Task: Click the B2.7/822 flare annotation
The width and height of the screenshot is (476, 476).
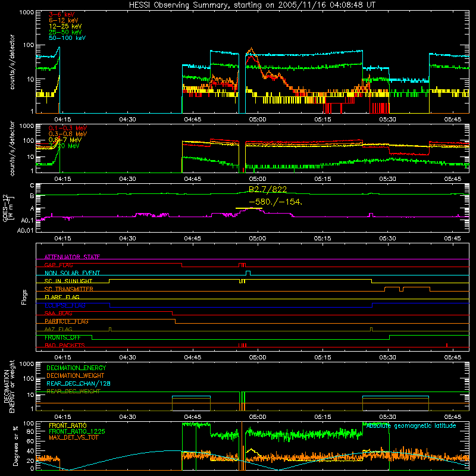Action: 267,189
